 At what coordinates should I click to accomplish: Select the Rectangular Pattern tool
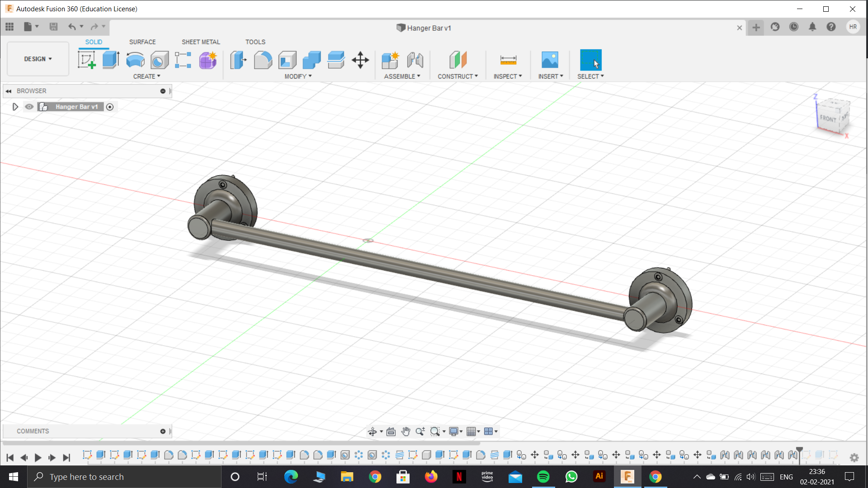[x=183, y=60]
